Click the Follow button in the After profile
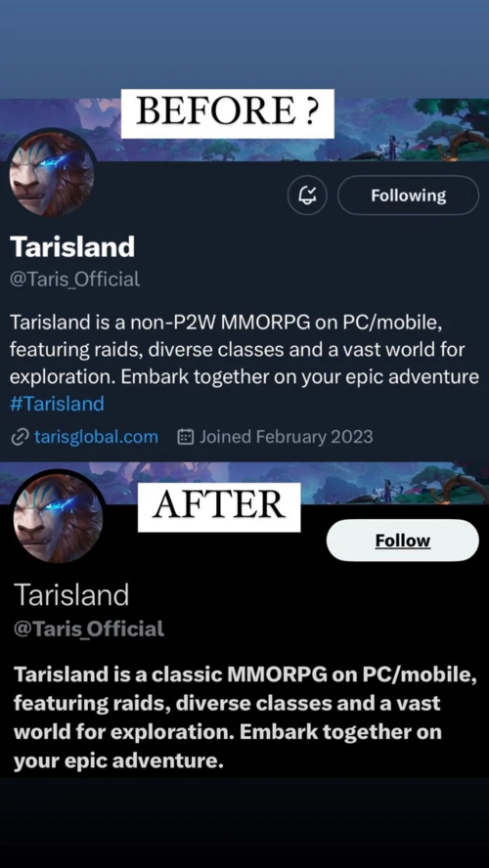Screen dimensions: 489x868 click(x=403, y=541)
